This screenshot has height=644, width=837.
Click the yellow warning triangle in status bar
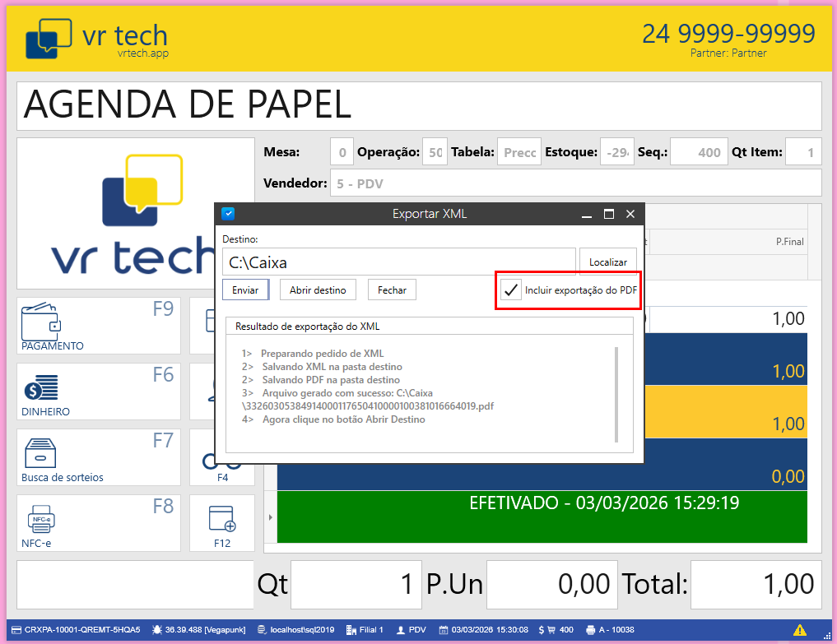click(799, 630)
